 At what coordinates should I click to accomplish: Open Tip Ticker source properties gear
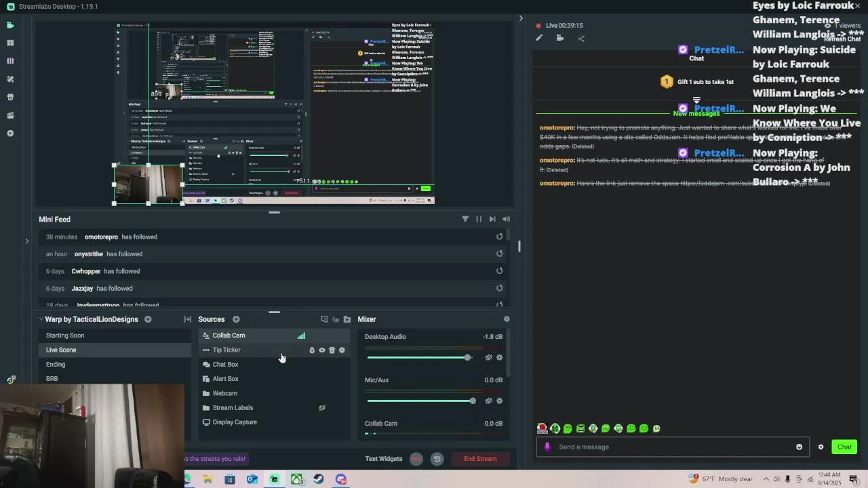[342, 350]
